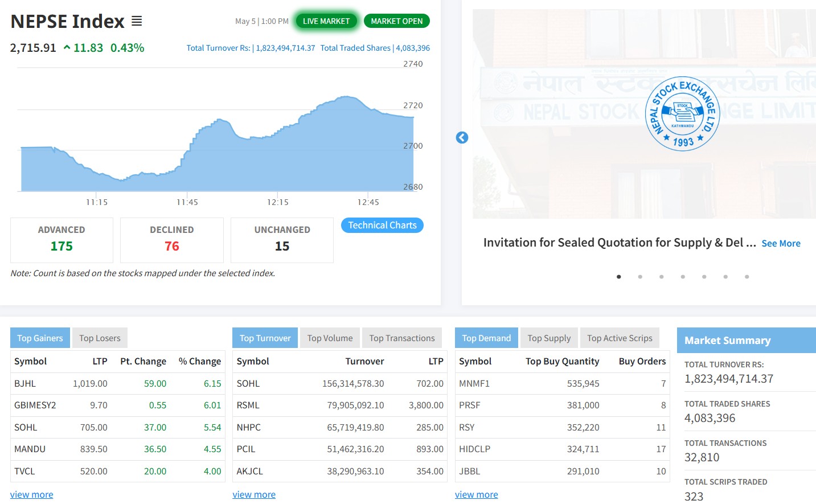
Task: Select the fourth carousel dot
Action: click(683, 277)
